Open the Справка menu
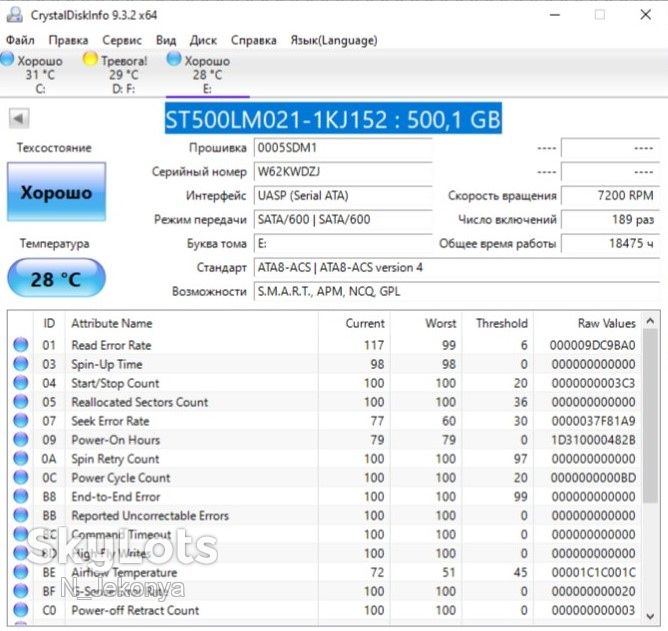This screenshot has width=668, height=631. [x=253, y=40]
